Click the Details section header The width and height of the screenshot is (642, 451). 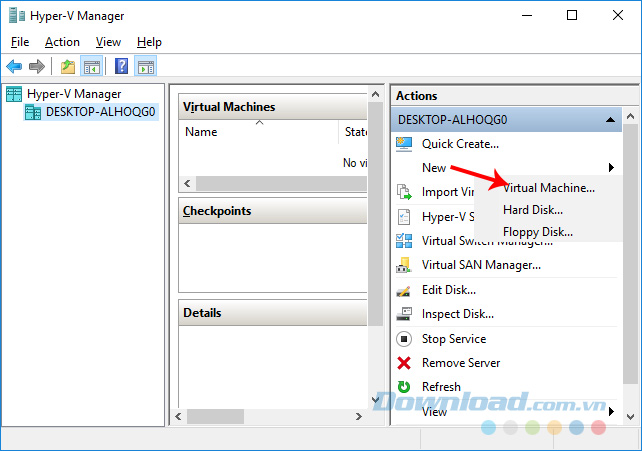[x=273, y=313]
